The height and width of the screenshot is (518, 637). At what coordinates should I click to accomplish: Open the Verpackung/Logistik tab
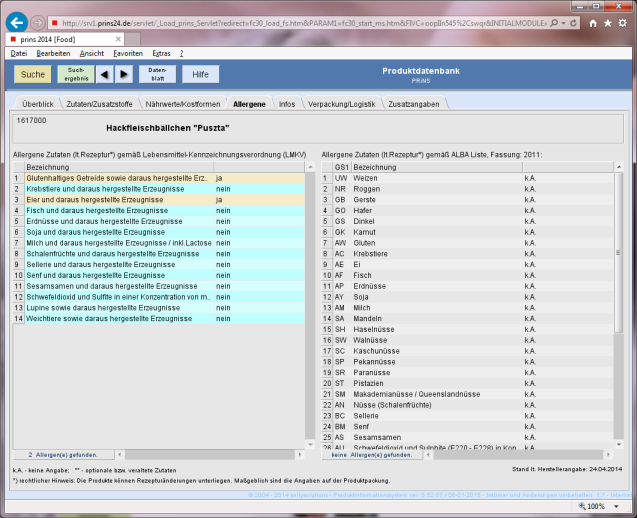click(341, 103)
